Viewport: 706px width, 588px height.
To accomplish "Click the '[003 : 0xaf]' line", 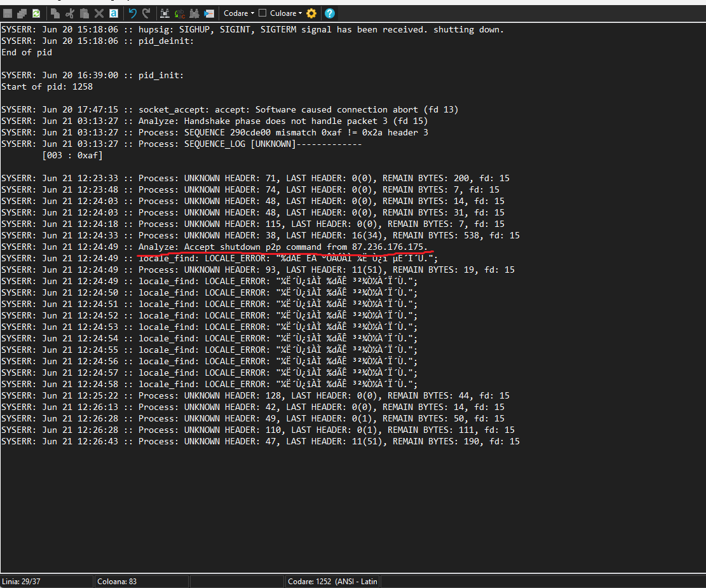I will tap(72, 156).
